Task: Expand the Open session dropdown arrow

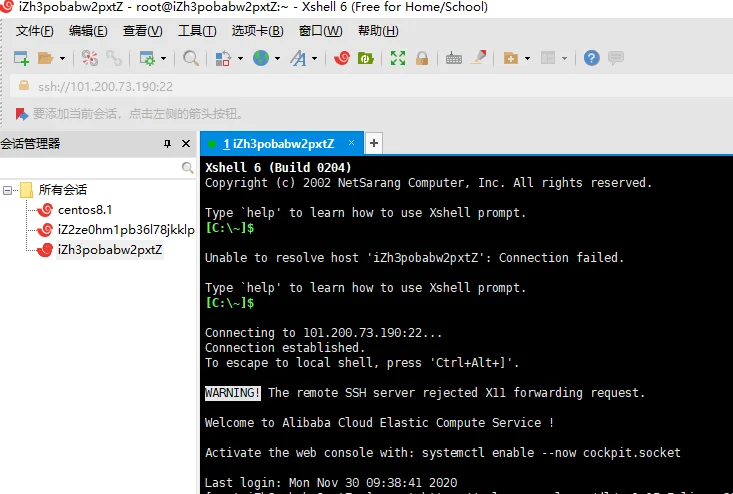Action: pyautogui.click(x=62, y=59)
